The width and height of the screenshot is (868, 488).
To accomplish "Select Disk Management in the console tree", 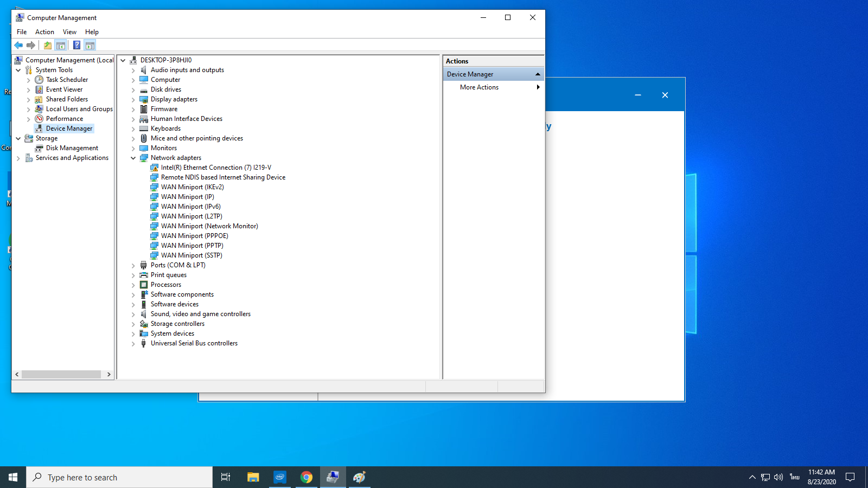I will 72,148.
